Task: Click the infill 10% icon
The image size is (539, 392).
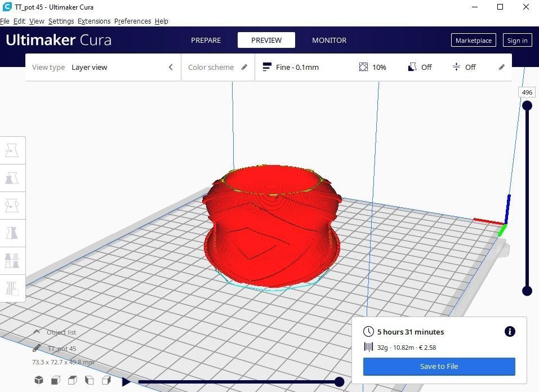Action: click(363, 67)
